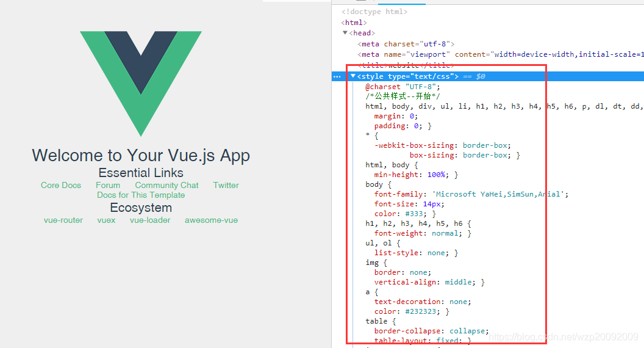Image resolution: width=644 pixels, height=348 pixels.
Task: Click the Ecosystem heading
Action: [x=141, y=208]
